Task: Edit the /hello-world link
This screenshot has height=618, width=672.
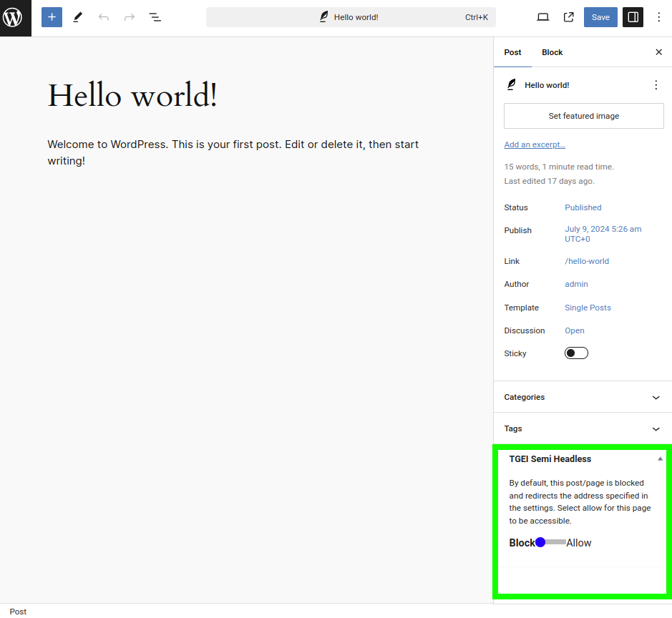Action: pos(587,261)
